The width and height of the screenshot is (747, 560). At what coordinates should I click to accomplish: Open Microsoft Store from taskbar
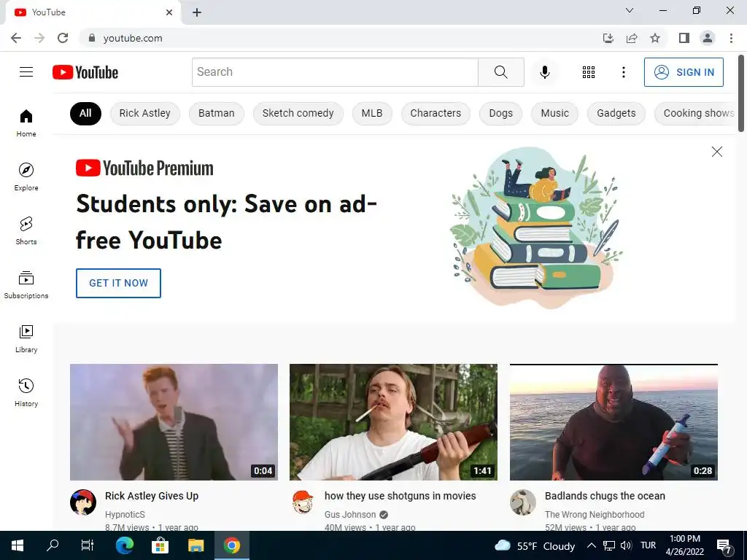click(160, 545)
